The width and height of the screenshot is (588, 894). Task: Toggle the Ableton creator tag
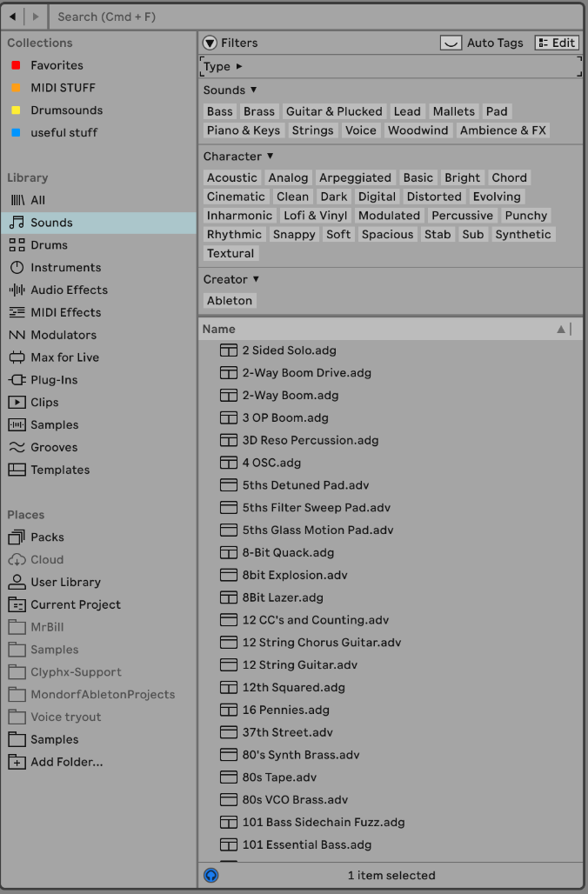[x=230, y=300]
